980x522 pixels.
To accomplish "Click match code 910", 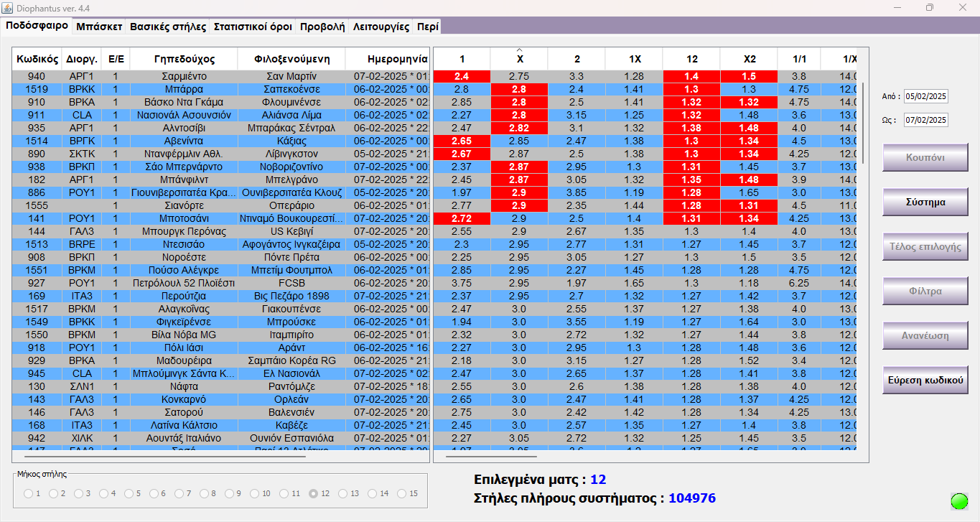I will point(37,102).
